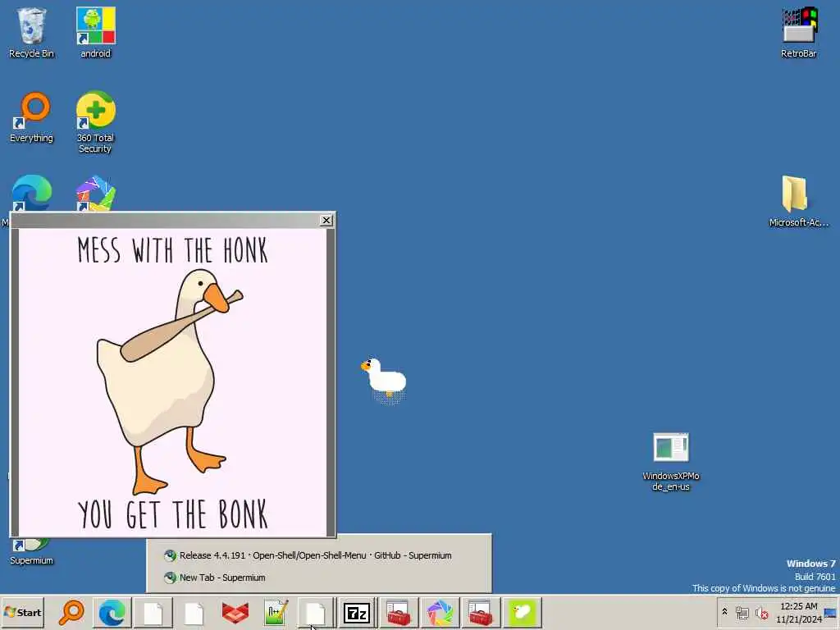Click the Mess With The Honk meme image

[x=172, y=382]
